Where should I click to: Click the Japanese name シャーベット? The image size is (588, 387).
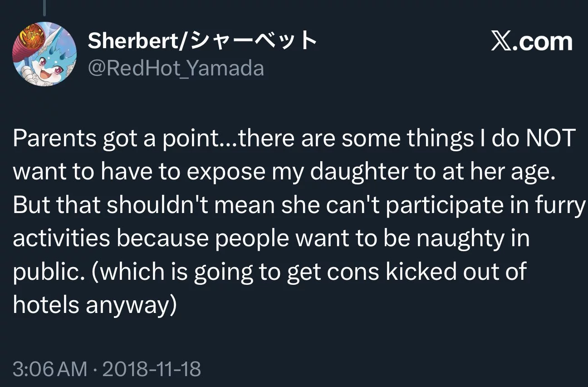click(253, 41)
